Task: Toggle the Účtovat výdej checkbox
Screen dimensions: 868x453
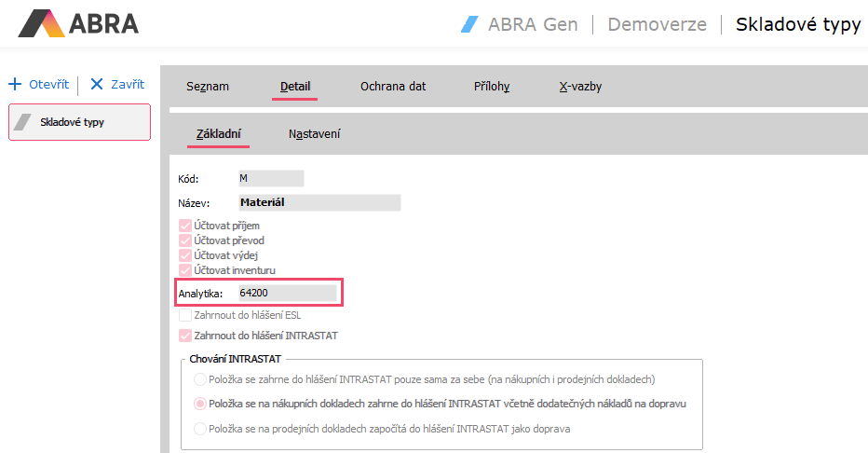Action: pyautogui.click(x=184, y=255)
